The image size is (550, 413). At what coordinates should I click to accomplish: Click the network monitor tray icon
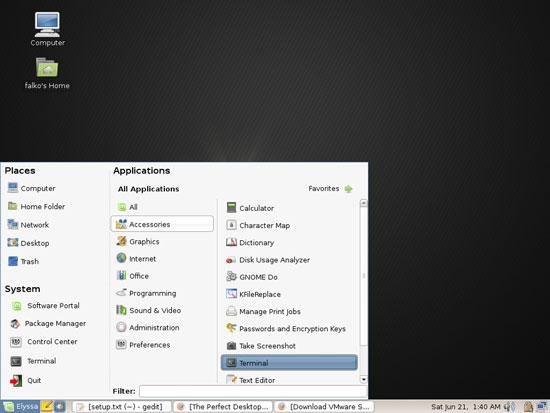tap(542, 407)
